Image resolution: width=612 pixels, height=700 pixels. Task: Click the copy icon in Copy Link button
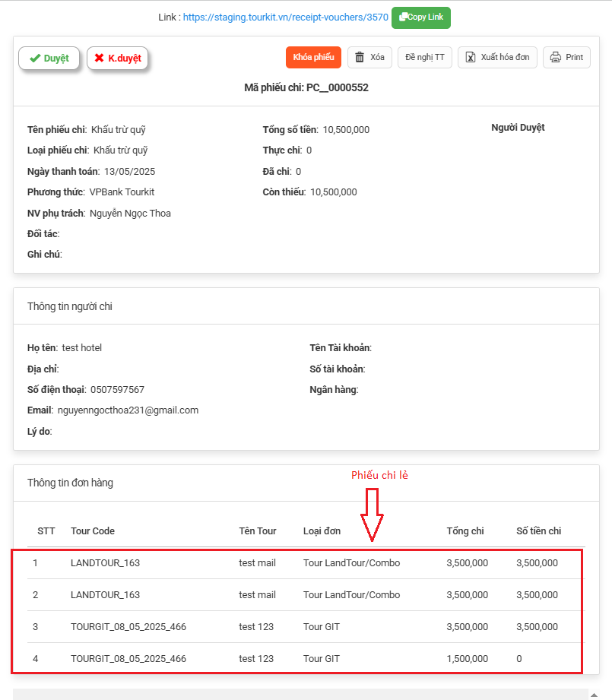point(403,17)
